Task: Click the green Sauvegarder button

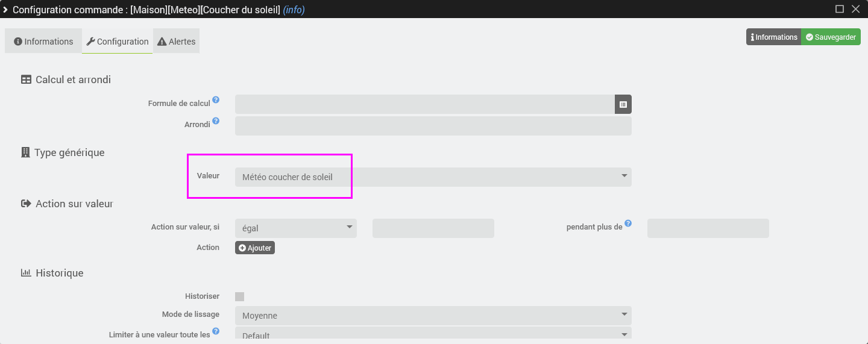Action: (x=831, y=37)
